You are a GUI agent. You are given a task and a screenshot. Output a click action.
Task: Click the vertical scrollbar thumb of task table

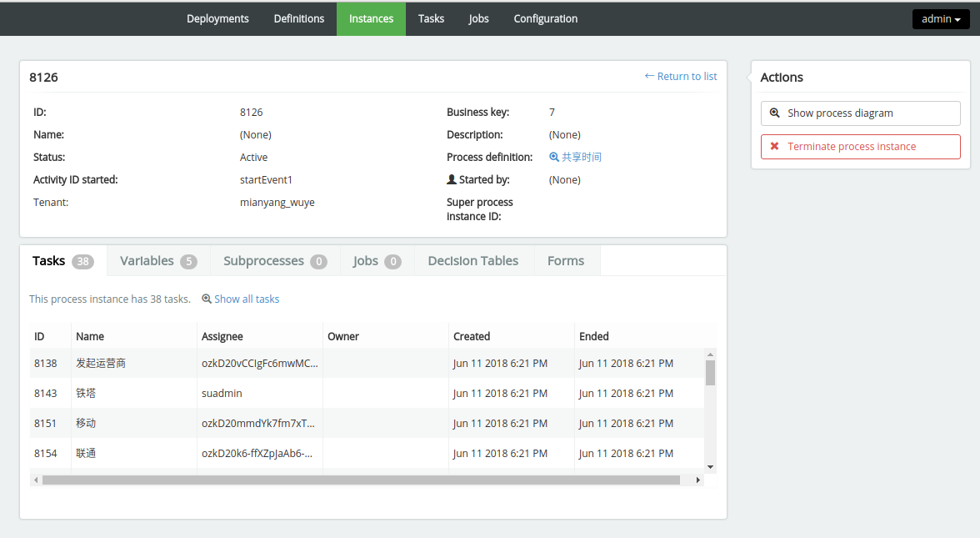pos(710,373)
